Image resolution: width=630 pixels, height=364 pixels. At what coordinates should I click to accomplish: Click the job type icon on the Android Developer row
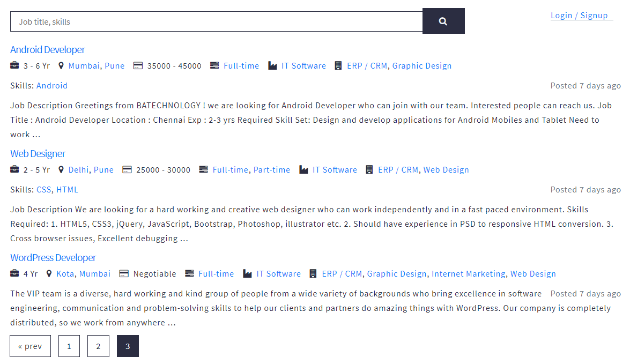tap(214, 66)
